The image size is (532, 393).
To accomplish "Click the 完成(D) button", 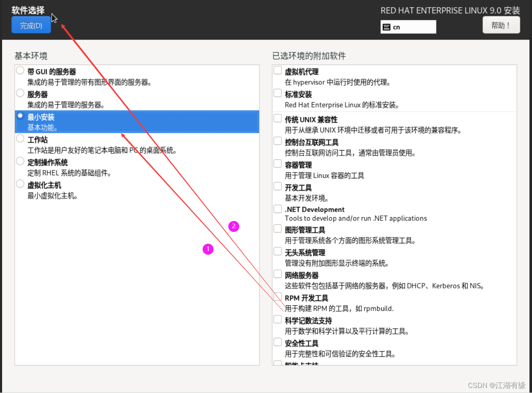I will (31, 25).
